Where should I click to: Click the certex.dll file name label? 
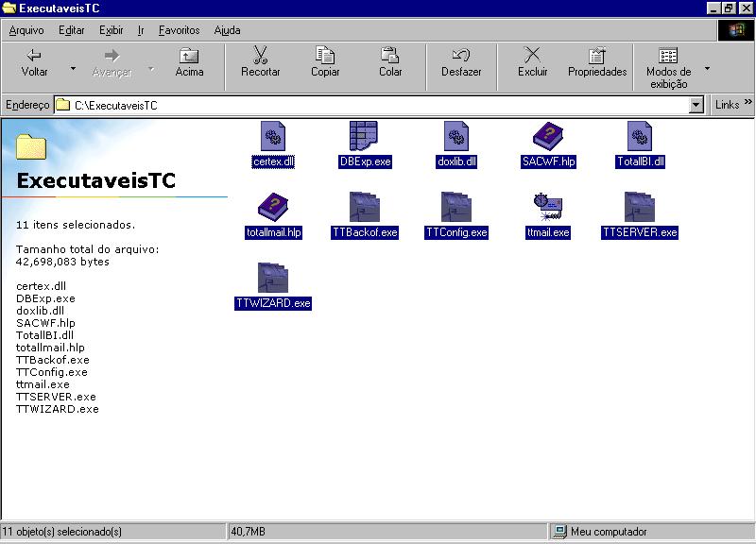[x=273, y=161]
